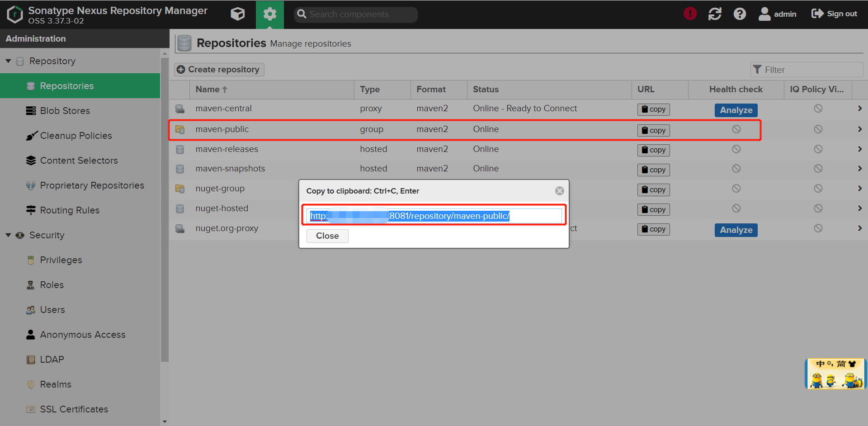This screenshot has width=868, height=426.
Task: Select the Content Selectors sidebar icon
Action: coord(30,160)
